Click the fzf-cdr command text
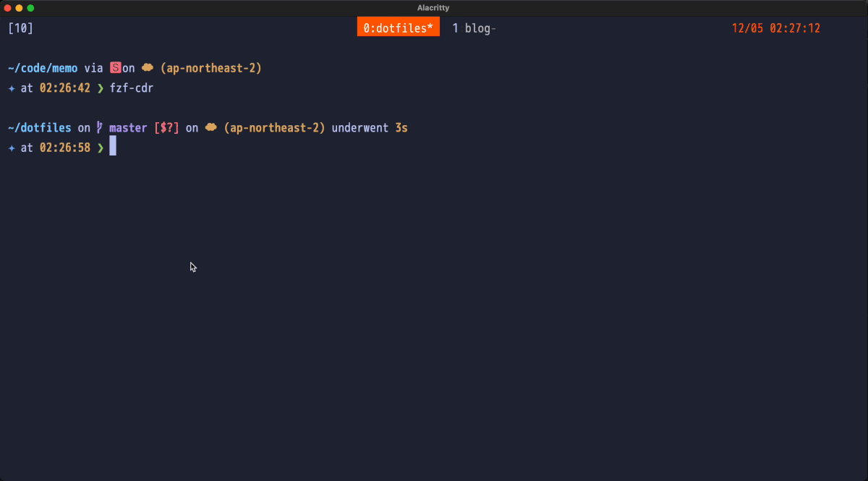This screenshot has height=481, width=868. coord(132,88)
